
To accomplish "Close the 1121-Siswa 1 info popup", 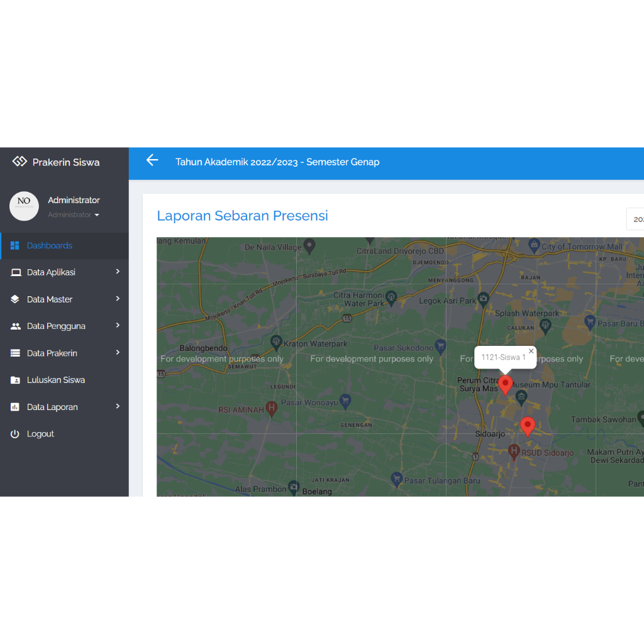I will click(531, 351).
